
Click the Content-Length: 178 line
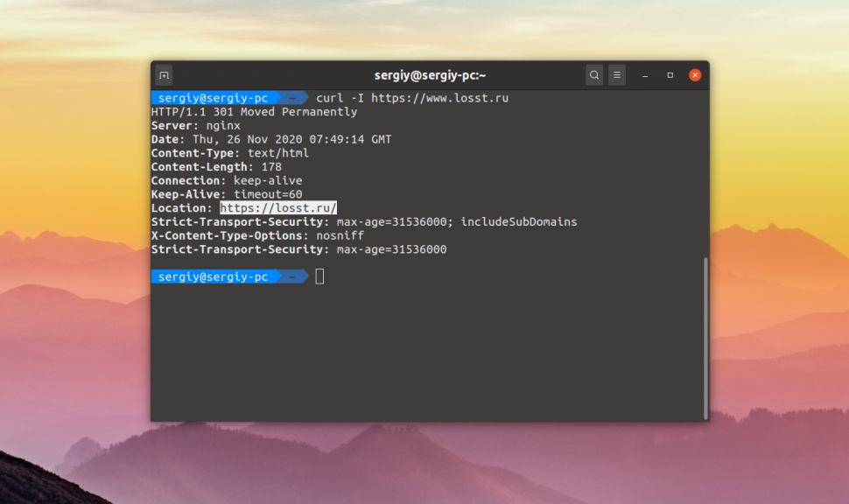[216, 167]
